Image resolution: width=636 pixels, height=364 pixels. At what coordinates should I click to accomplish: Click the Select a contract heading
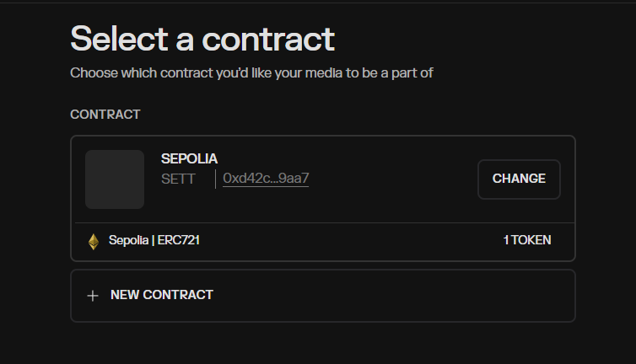pyautogui.click(x=202, y=39)
